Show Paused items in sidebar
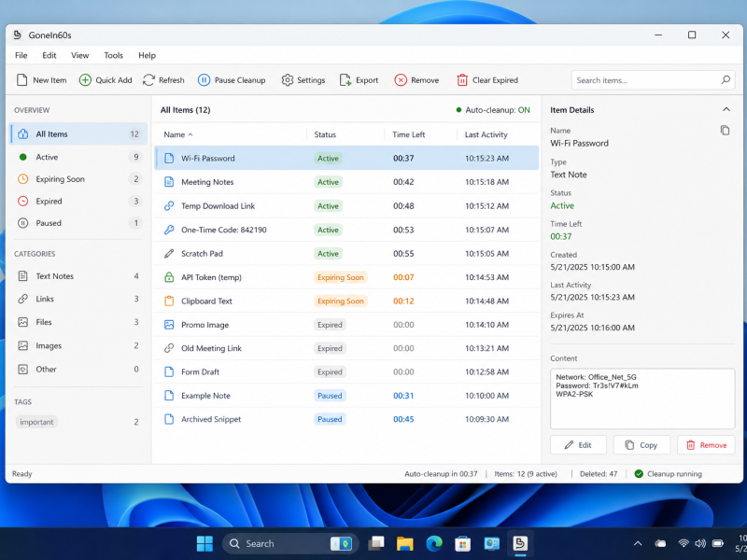 [x=78, y=223]
